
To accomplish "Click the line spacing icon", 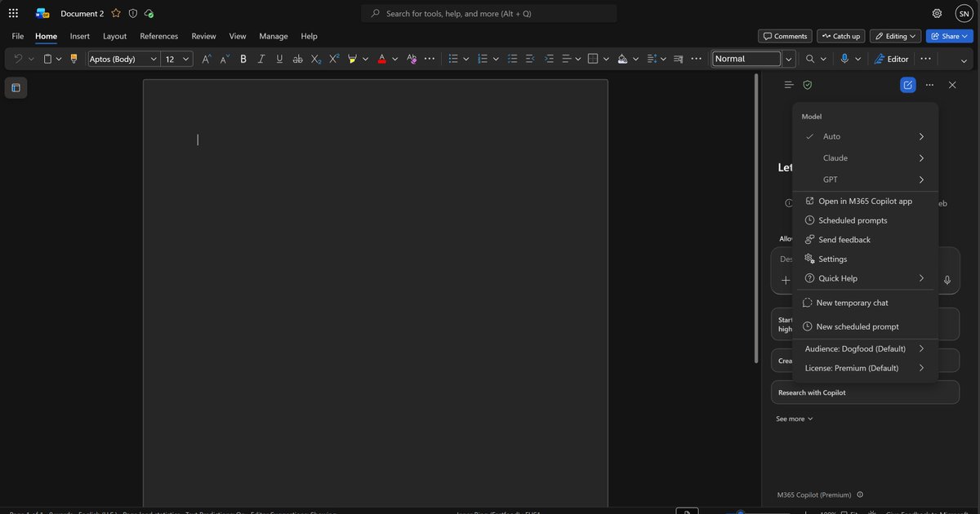I will tap(652, 59).
